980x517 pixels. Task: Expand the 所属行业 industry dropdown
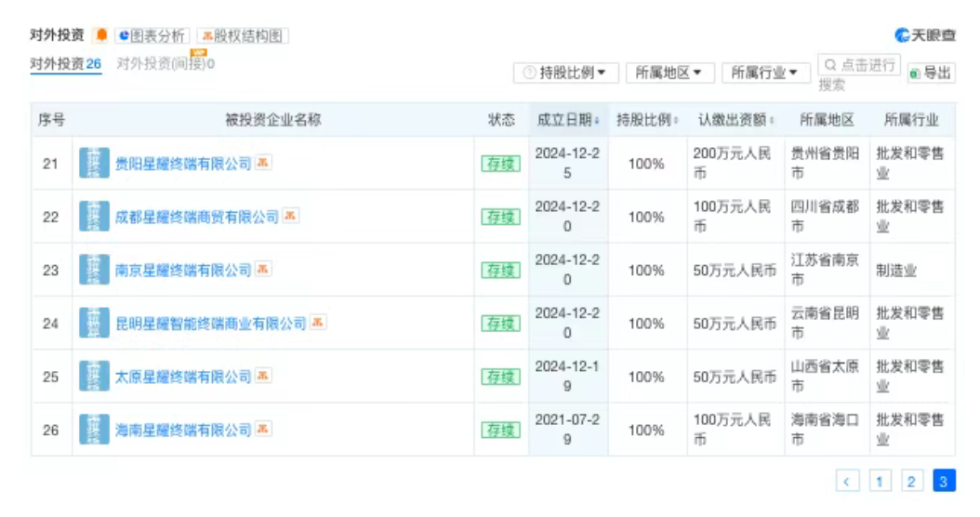click(x=765, y=73)
